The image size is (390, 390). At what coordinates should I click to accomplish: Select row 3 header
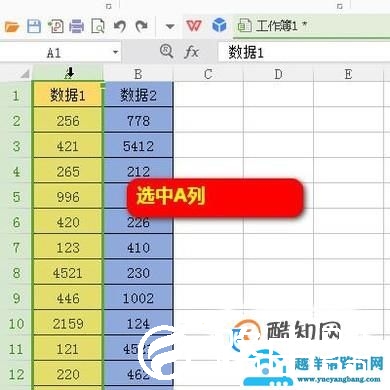[x=16, y=146]
